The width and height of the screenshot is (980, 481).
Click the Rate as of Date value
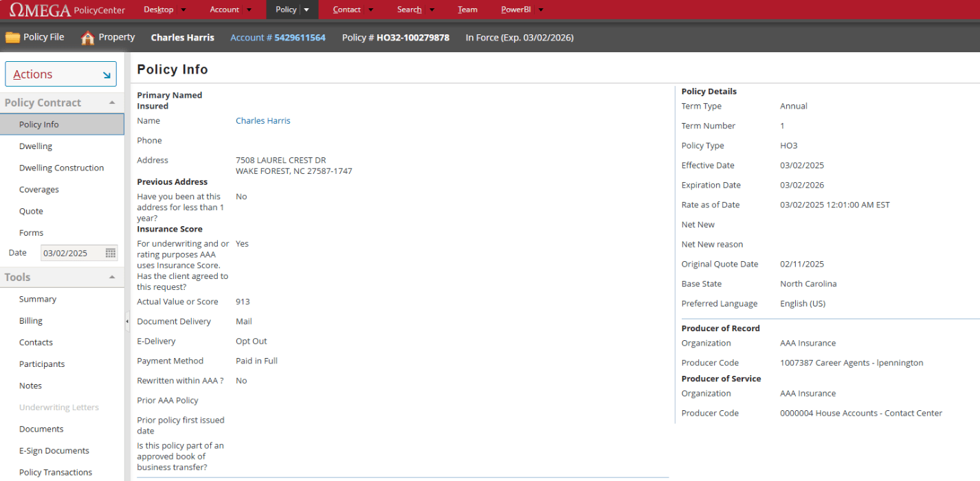(835, 205)
